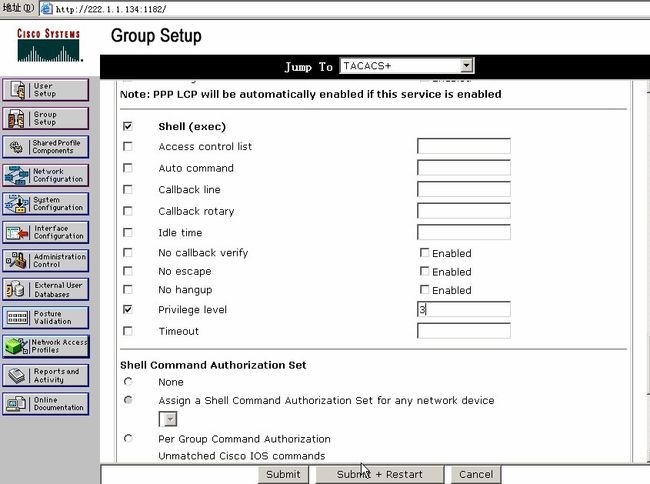This screenshot has height=484, width=650.
Task: Open the Jump To TACACS+ dropdown
Action: click(x=407, y=65)
